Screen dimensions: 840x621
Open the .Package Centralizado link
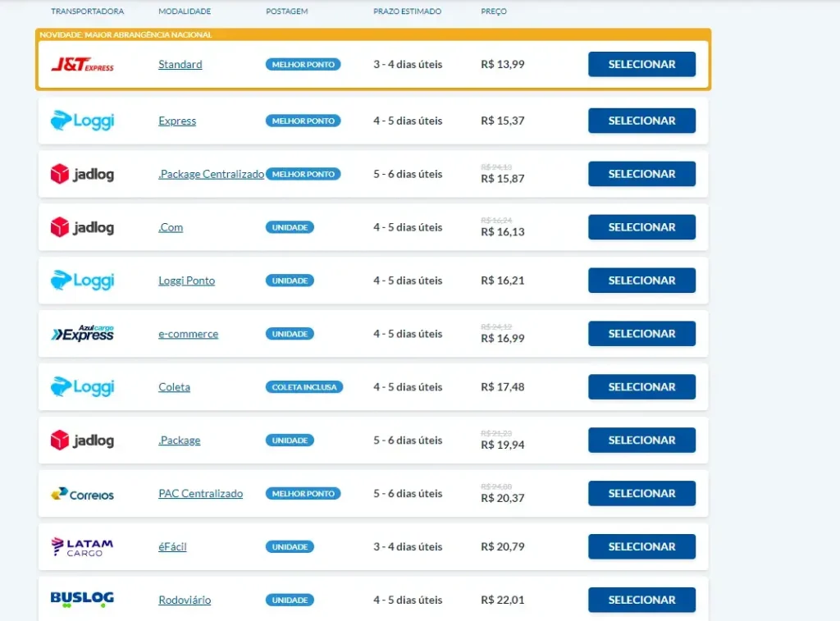pyautogui.click(x=211, y=174)
